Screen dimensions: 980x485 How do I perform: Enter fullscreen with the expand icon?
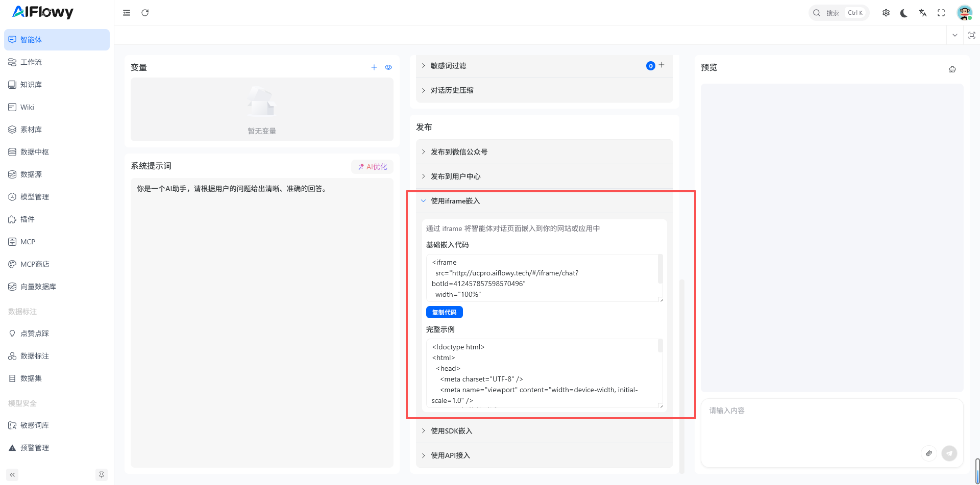(941, 13)
